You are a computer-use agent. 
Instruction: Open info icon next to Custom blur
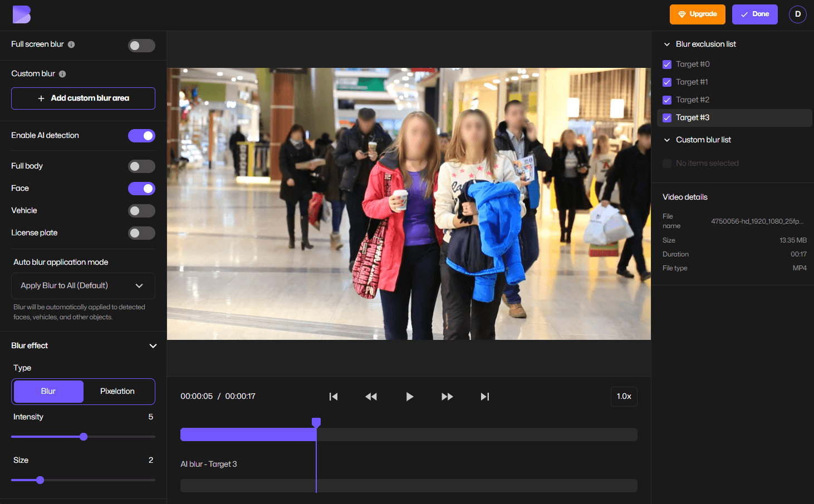(62, 74)
